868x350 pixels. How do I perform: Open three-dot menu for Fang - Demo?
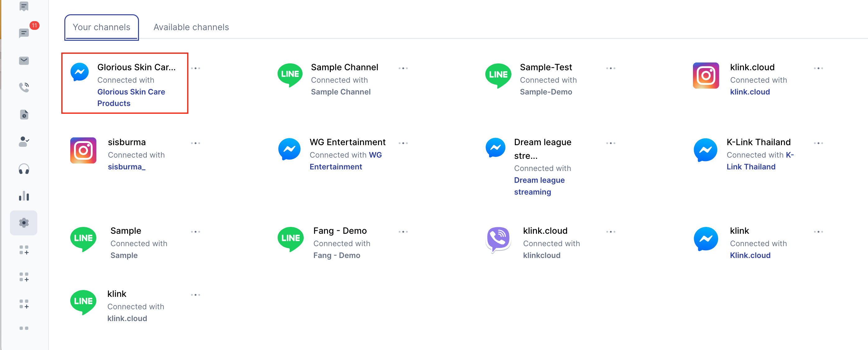click(403, 232)
